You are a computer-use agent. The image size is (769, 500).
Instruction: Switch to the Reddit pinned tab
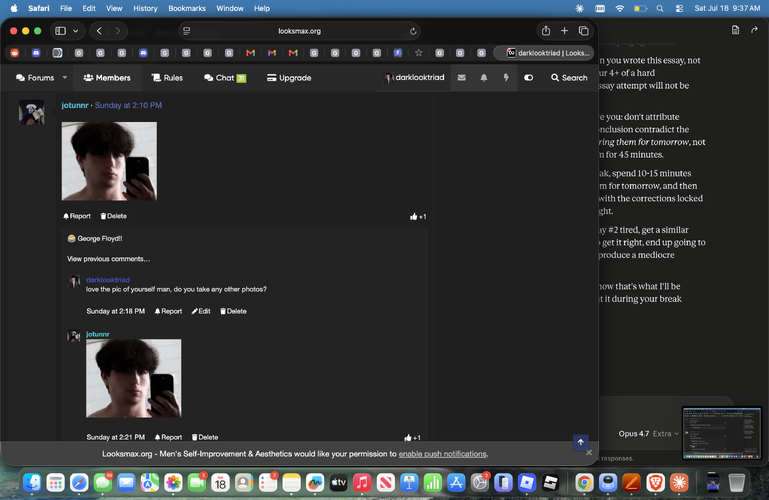pyautogui.click(x=15, y=53)
